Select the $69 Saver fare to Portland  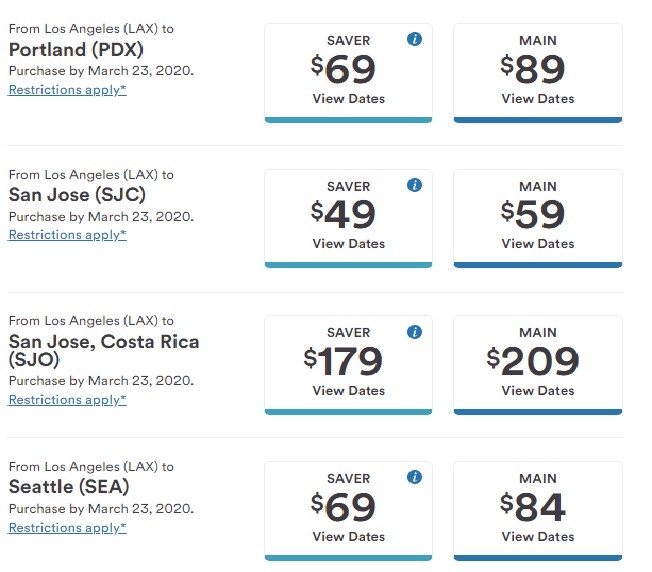coord(348,73)
